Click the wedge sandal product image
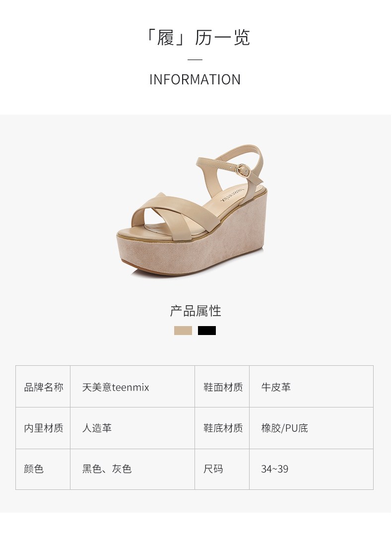Screen dimensions: 392x539 pyautogui.click(x=191, y=210)
